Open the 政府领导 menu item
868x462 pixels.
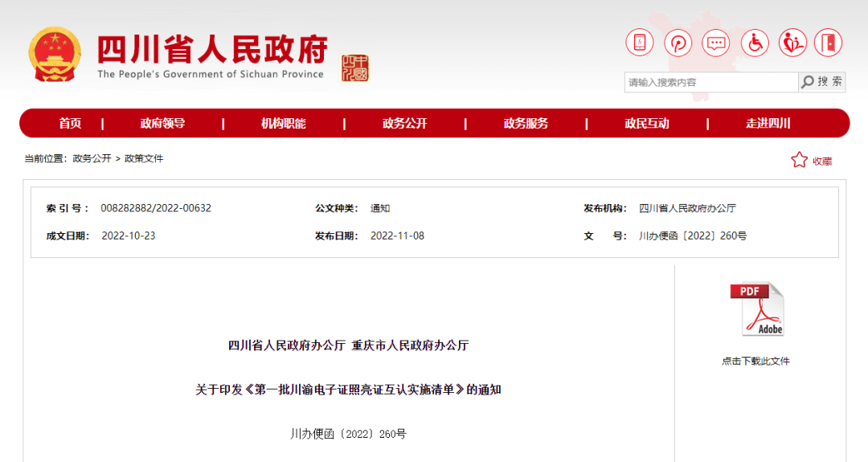coord(162,123)
